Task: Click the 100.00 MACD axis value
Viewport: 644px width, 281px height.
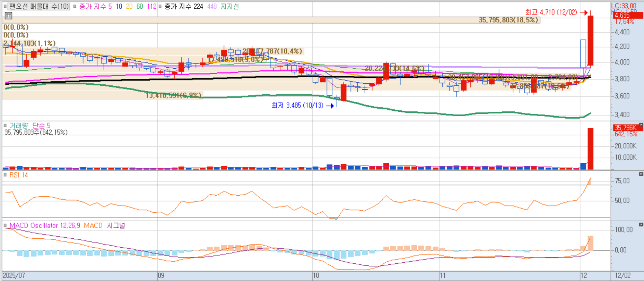Action: [624, 229]
